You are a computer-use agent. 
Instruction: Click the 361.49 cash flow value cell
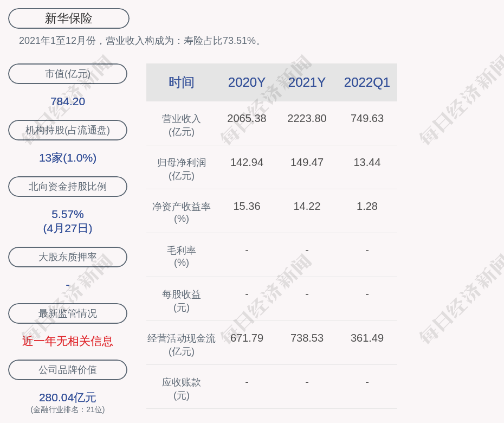click(x=367, y=338)
